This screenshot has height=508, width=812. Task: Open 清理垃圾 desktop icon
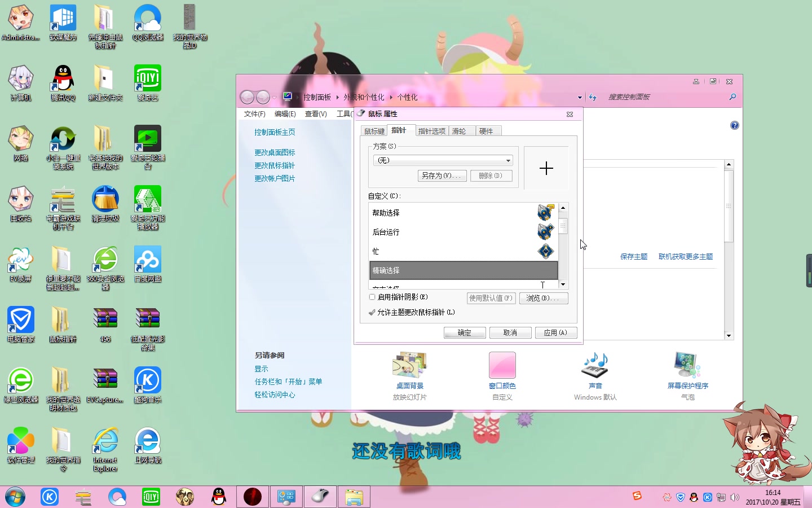pos(105,204)
